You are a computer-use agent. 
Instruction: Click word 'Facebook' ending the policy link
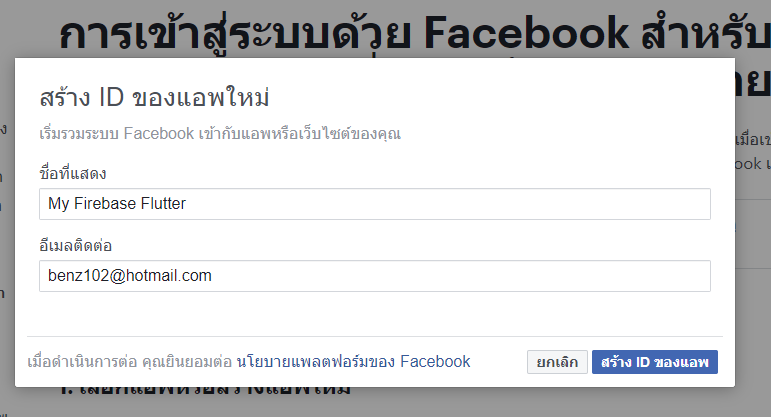435,361
